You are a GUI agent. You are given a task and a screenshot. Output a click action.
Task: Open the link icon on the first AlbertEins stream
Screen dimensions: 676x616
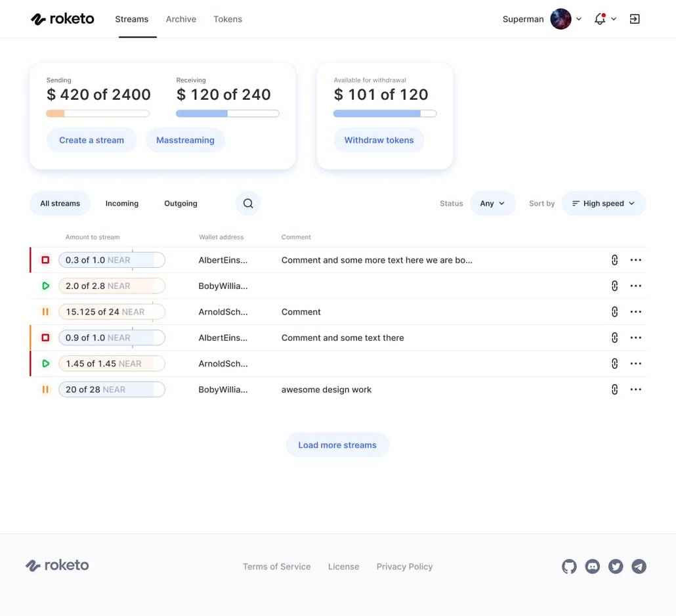[614, 259]
